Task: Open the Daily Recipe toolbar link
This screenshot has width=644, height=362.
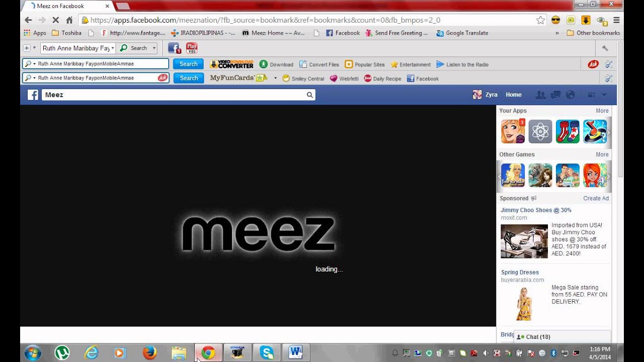Action: point(382,78)
